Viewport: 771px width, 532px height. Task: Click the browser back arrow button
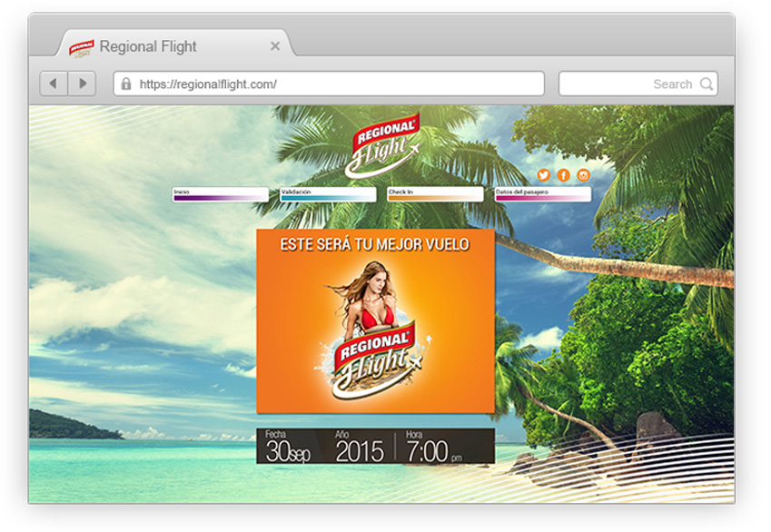coord(53,84)
